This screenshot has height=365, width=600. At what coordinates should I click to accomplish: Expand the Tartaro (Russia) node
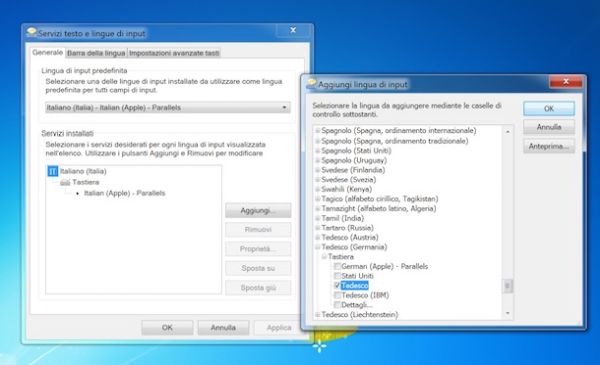click(x=317, y=228)
